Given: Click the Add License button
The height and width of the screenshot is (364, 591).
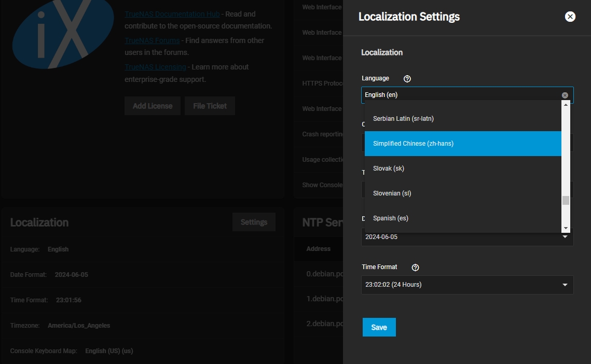Looking at the screenshot, I should (152, 106).
